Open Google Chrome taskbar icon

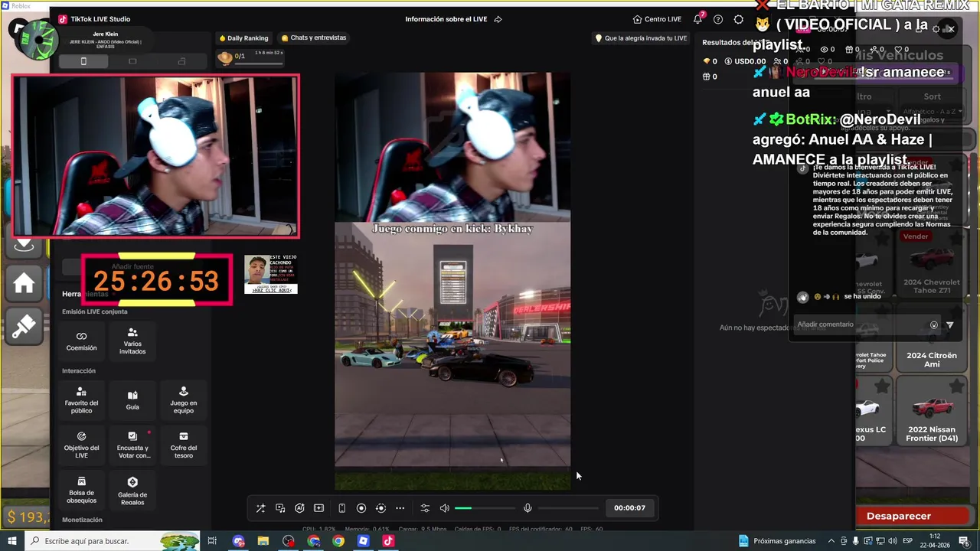point(338,541)
